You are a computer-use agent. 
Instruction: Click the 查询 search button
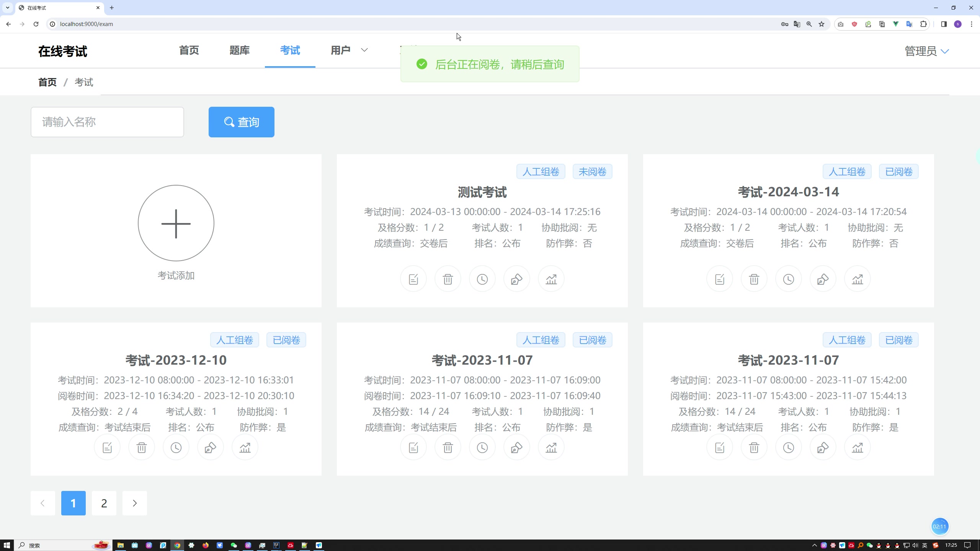242,122
